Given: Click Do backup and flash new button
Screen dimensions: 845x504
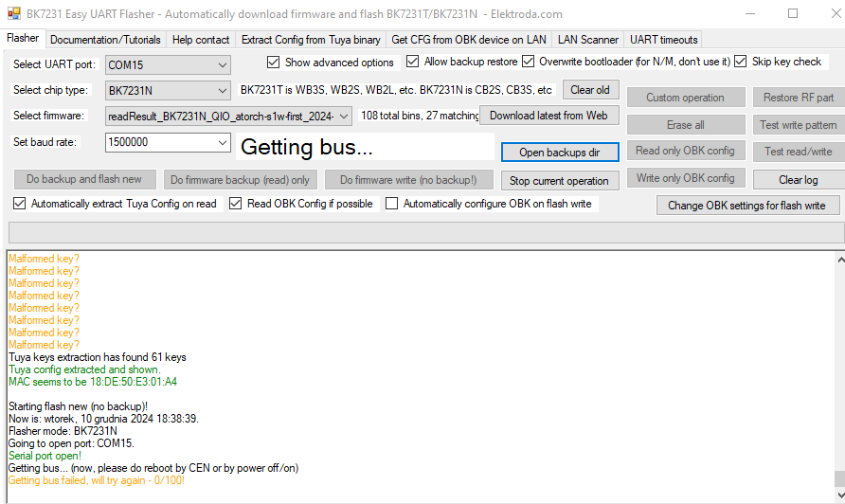Looking at the screenshot, I should [x=84, y=179].
